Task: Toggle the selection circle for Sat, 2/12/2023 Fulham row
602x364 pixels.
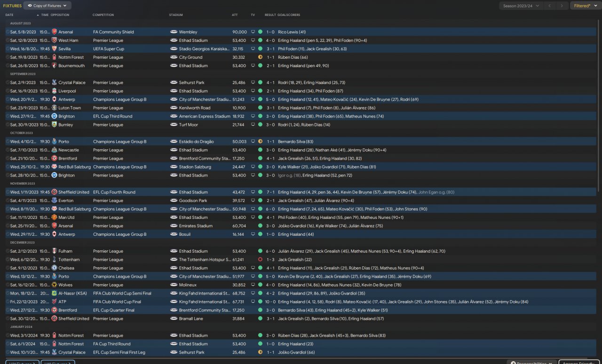Action: [8, 251]
